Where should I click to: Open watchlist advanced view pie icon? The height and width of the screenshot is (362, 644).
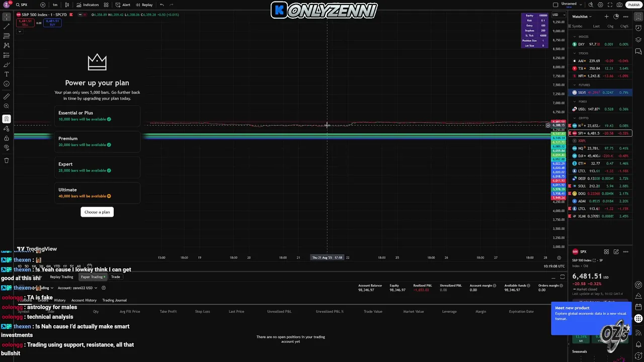coord(616,17)
